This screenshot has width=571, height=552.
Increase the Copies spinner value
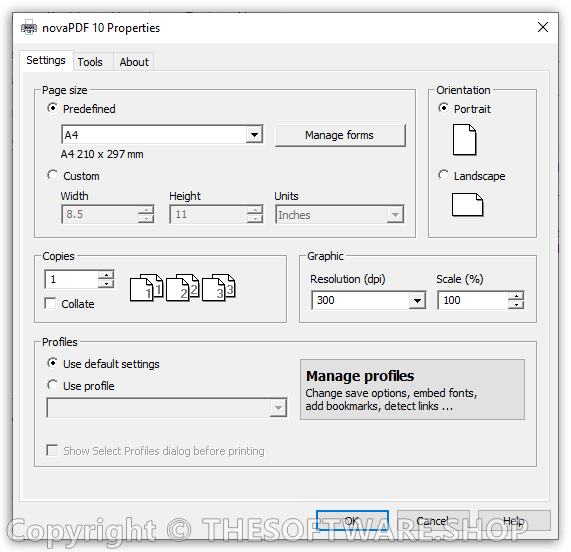(106, 275)
